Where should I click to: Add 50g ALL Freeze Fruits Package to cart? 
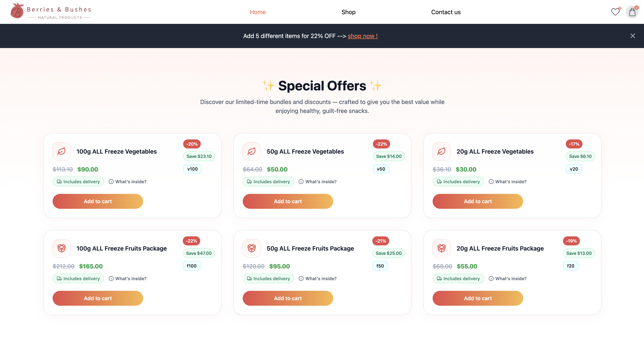click(x=287, y=298)
